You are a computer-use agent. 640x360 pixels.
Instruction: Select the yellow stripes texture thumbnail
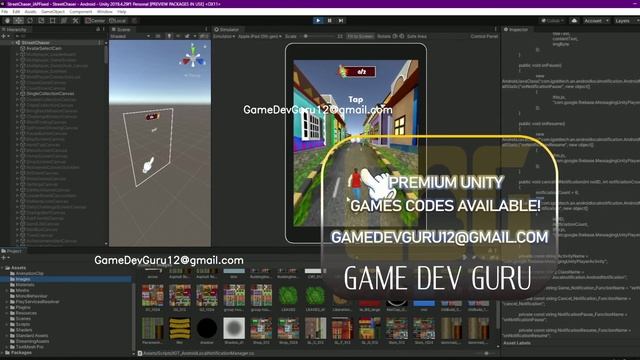(180, 329)
